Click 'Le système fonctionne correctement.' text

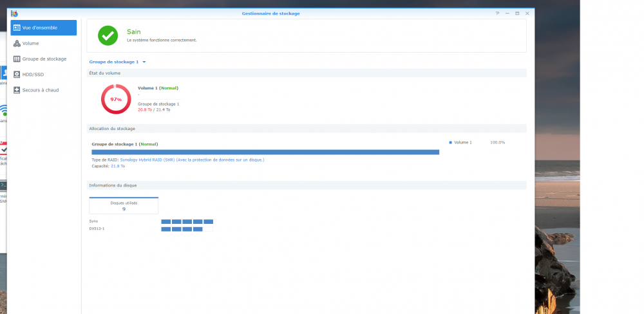coord(162,41)
